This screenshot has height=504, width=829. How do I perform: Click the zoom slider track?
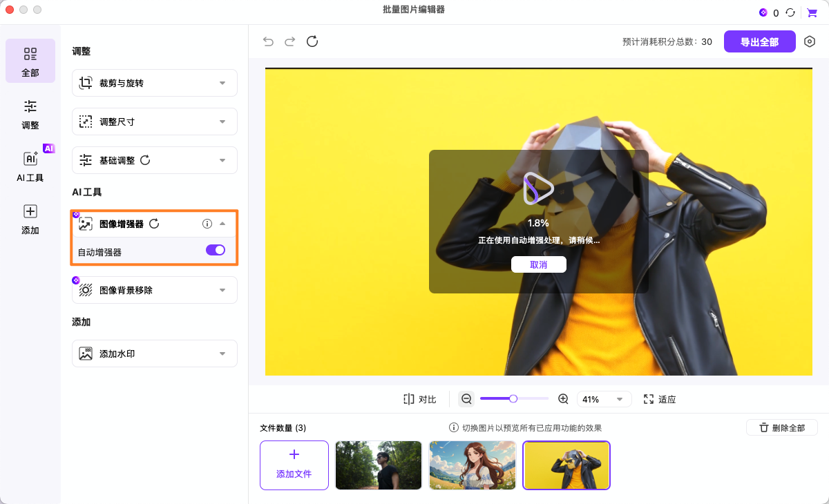click(x=532, y=398)
